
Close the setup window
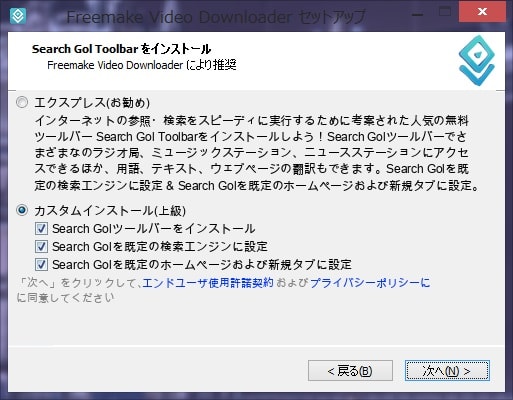click(x=482, y=12)
